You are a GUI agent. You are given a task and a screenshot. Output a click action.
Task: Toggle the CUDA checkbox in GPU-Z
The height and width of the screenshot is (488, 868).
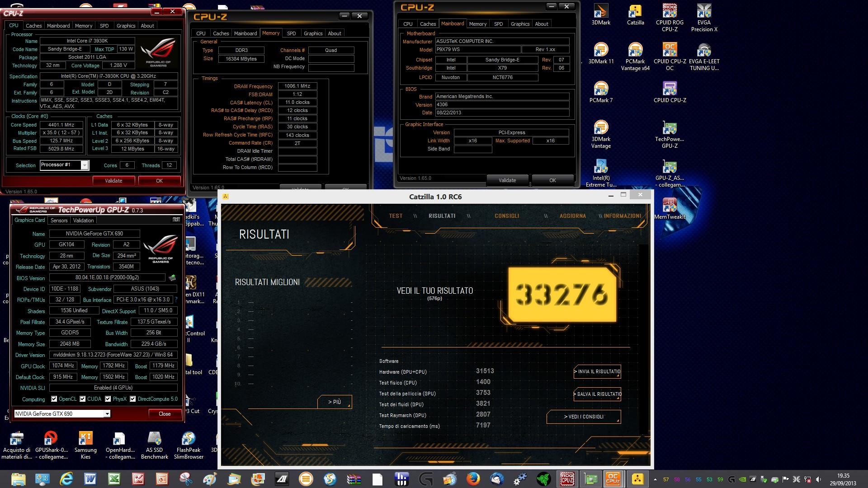coord(83,399)
